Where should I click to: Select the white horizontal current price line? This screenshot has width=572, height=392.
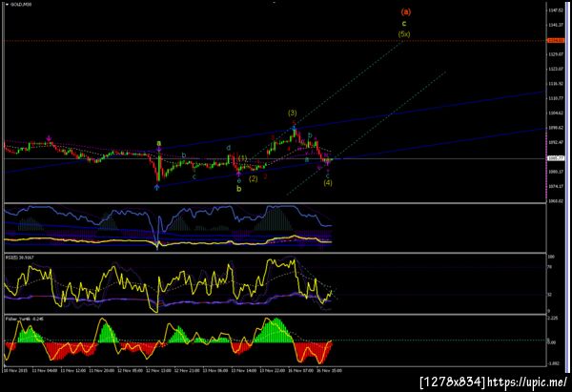coord(276,158)
